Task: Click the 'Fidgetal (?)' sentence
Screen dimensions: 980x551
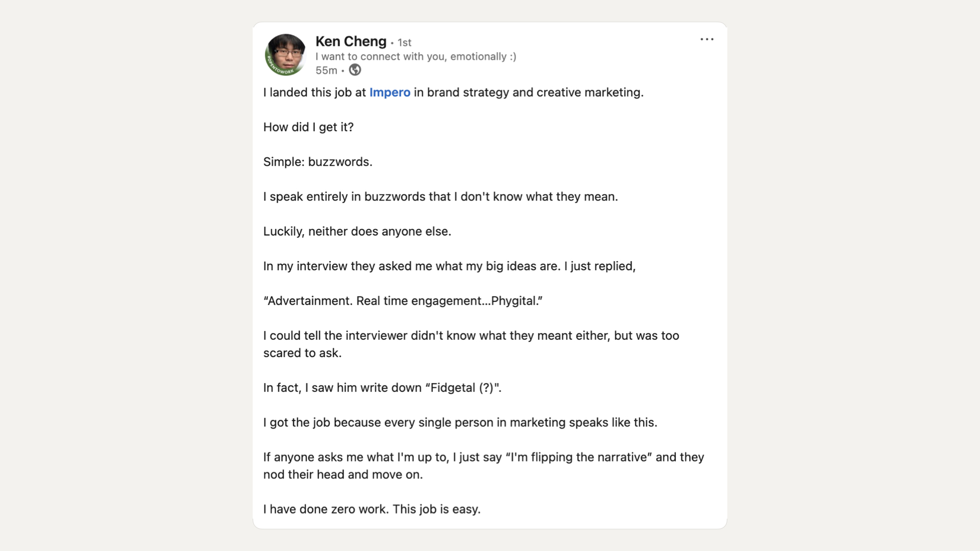Action: [382, 388]
